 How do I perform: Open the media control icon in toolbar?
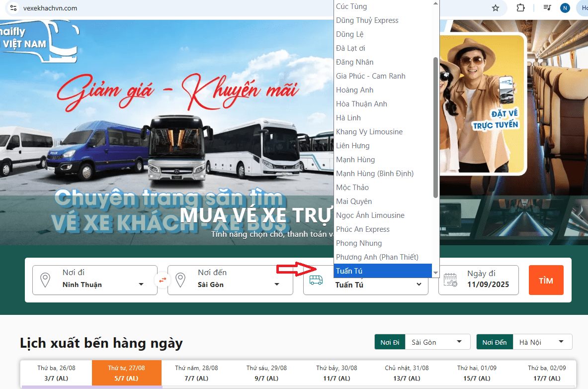547,8
